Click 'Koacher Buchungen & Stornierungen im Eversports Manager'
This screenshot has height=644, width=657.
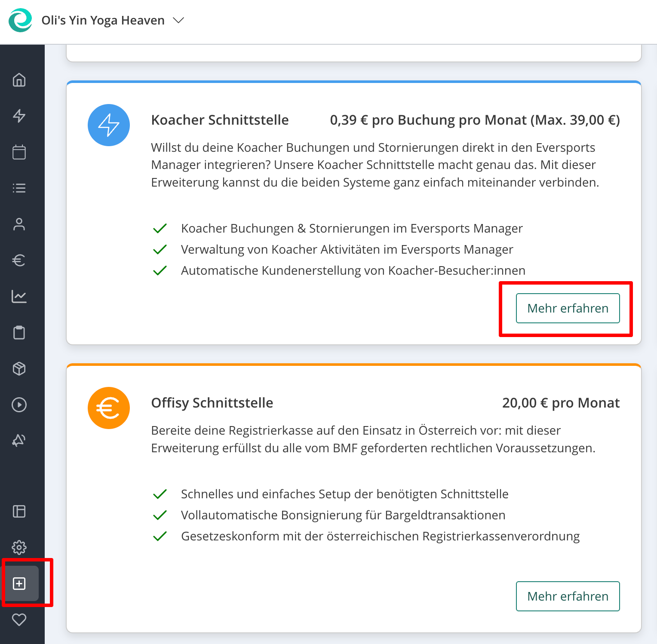click(x=352, y=228)
